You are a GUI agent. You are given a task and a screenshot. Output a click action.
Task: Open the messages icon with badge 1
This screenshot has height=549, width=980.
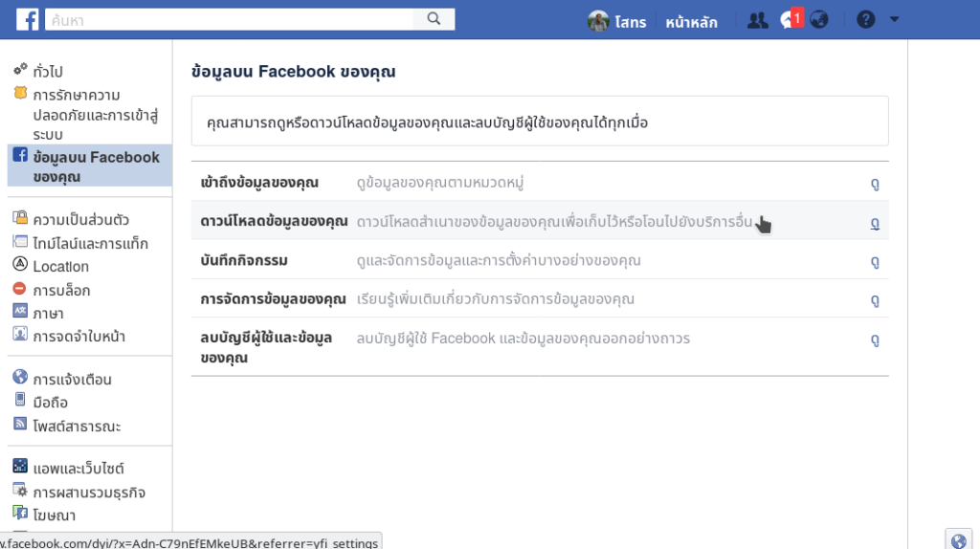pyautogui.click(x=790, y=19)
